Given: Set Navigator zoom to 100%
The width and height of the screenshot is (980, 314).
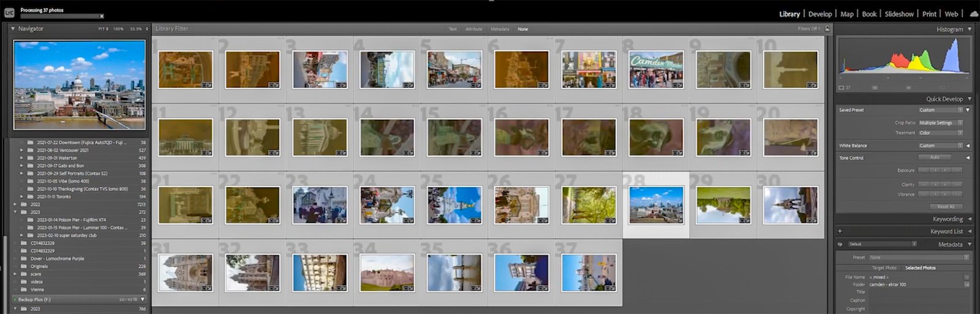Looking at the screenshot, I should click(x=118, y=29).
